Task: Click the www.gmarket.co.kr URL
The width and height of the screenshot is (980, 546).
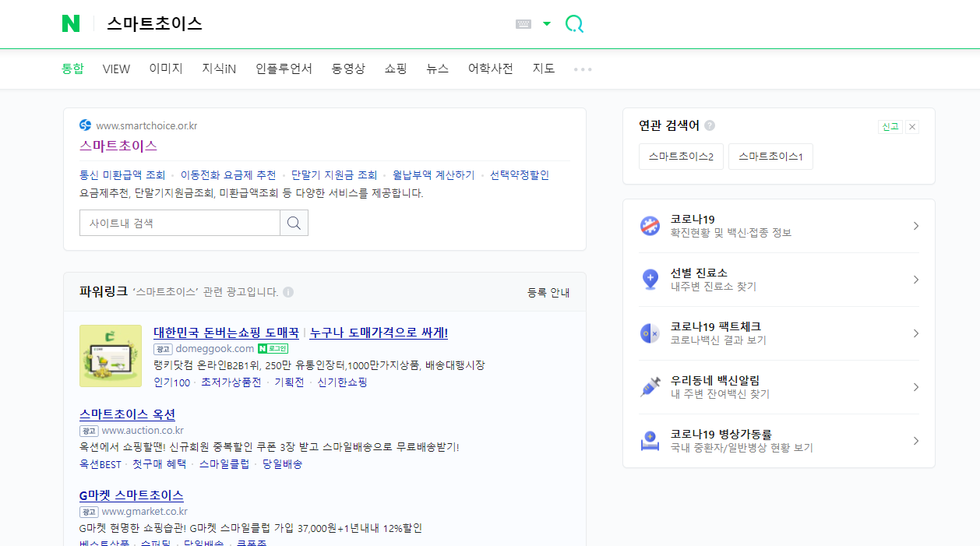Action: pyautogui.click(x=144, y=511)
